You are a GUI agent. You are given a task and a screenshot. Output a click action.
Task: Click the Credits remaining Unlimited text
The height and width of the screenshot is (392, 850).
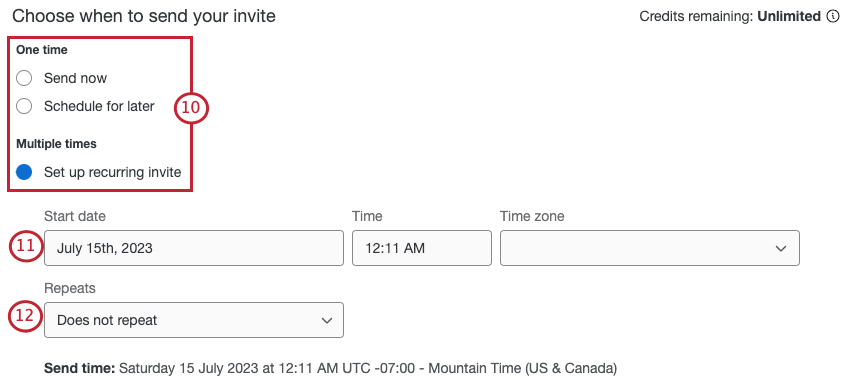(x=730, y=16)
